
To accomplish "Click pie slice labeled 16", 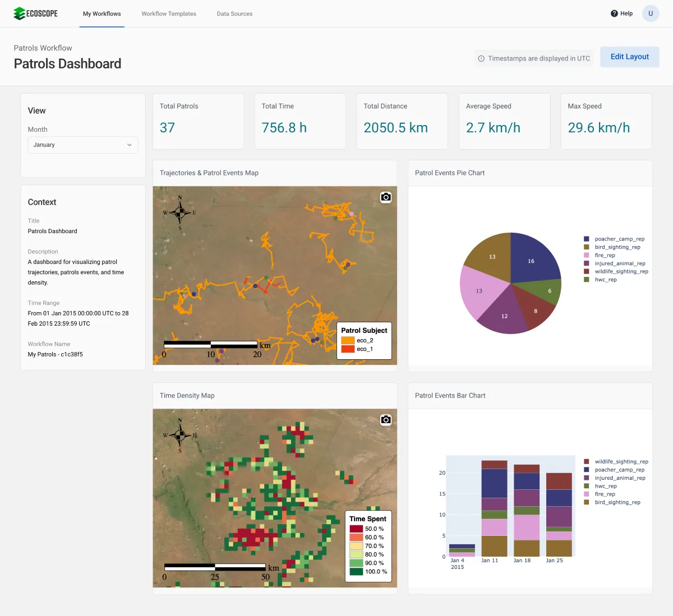I will (531, 261).
